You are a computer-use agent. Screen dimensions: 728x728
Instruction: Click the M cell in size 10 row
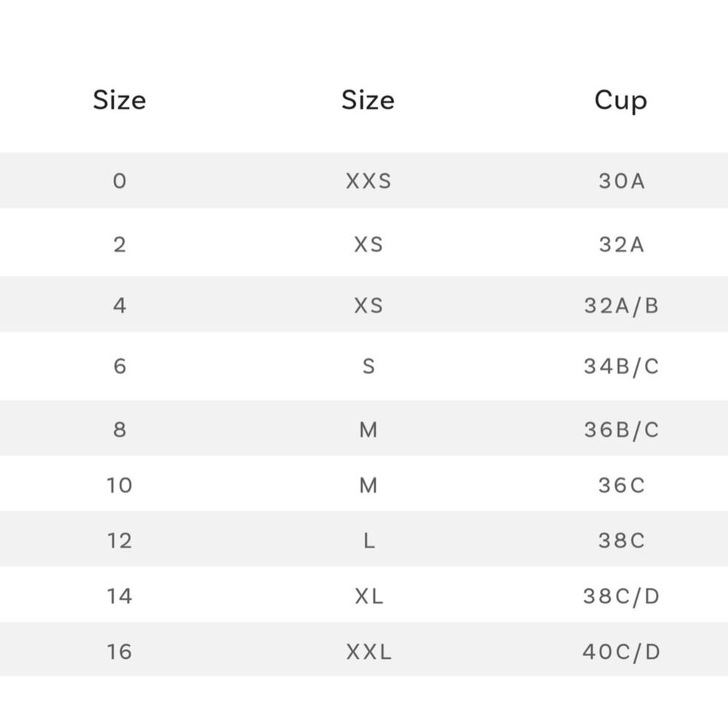[368, 485]
